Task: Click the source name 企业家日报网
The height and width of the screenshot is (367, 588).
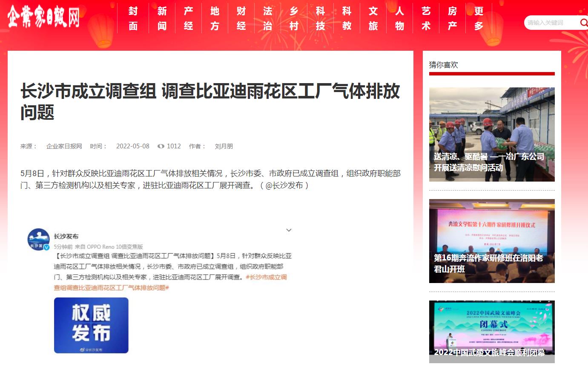Action: click(64, 146)
